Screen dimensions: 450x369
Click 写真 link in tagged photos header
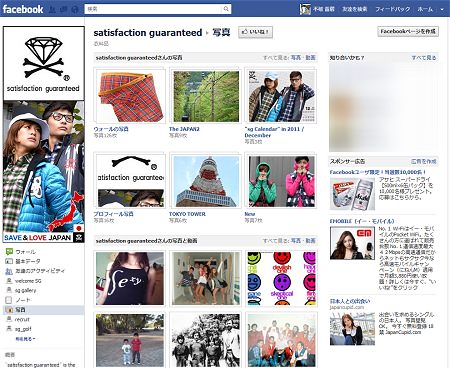pyautogui.click(x=296, y=241)
